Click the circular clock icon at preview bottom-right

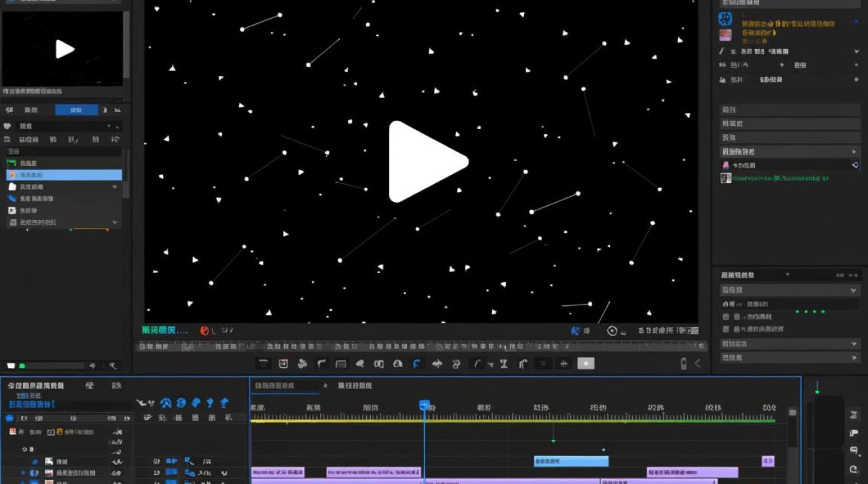(x=612, y=331)
